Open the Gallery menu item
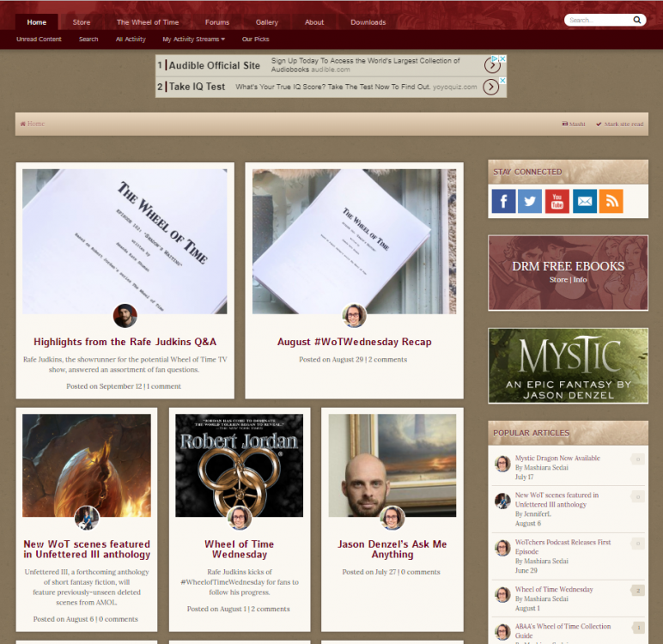 (267, 22)
